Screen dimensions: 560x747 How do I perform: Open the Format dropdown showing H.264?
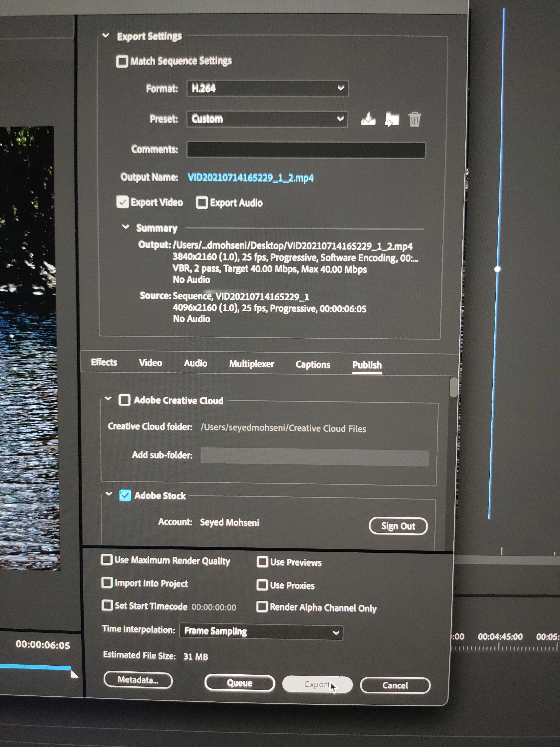tap(267, 89)
